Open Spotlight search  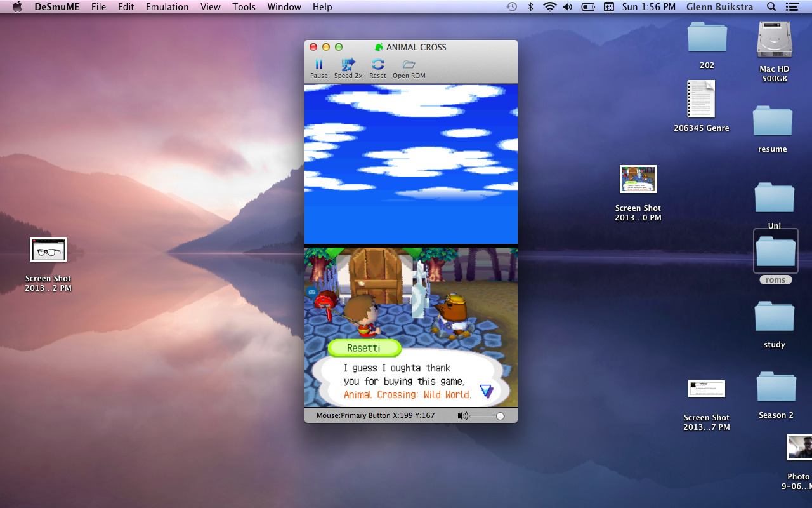pyautogui.click(x=771, y=7)
